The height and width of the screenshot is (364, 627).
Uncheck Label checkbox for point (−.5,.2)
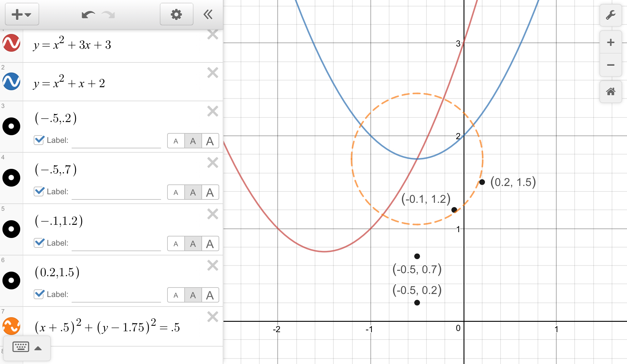39,140
